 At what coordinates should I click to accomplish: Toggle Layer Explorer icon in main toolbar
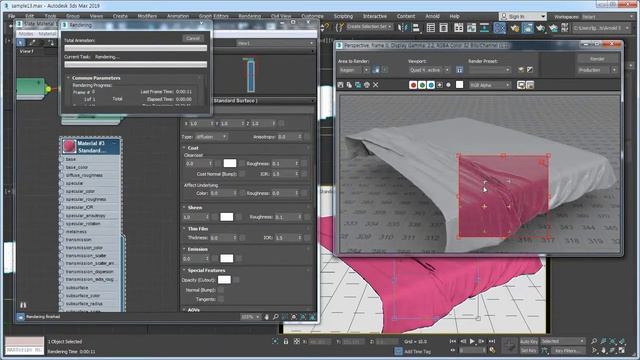point(444,28)
